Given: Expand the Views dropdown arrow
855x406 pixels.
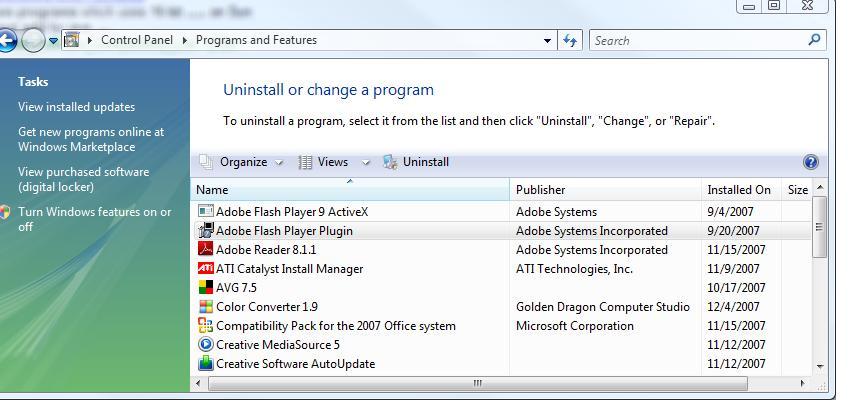Looking at the screenshot, I should 366,163.
